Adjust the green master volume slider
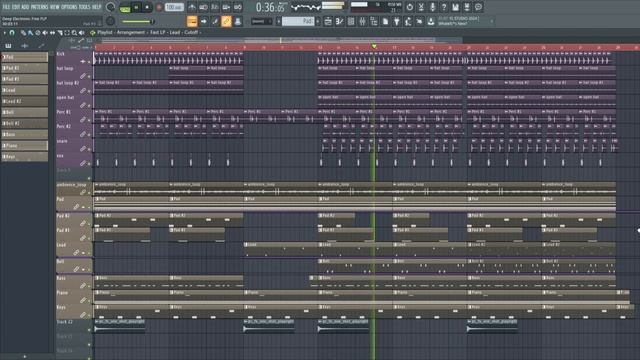Viewport: 640px width, 360px height. click(138, 21)
